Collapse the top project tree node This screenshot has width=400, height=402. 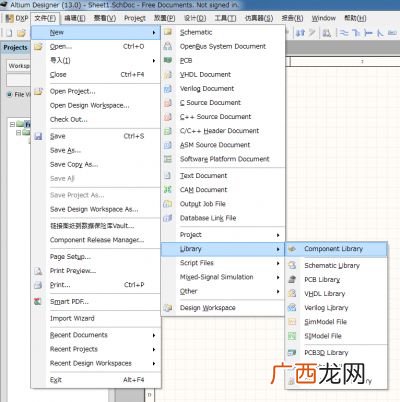click(12, 124)
